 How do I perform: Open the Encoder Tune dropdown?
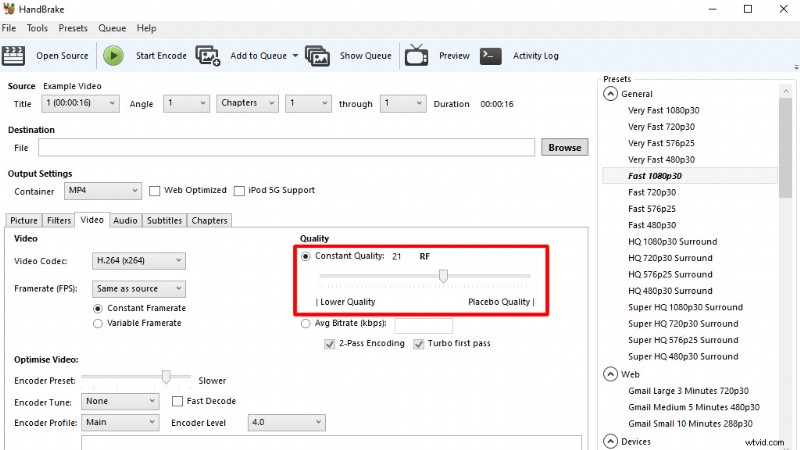coord(120,402)
